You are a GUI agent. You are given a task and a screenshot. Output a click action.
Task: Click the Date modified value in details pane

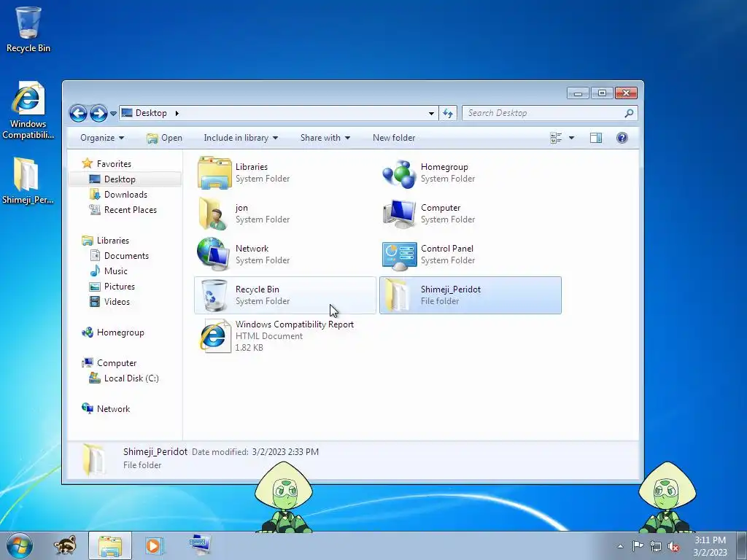point(285,452)
